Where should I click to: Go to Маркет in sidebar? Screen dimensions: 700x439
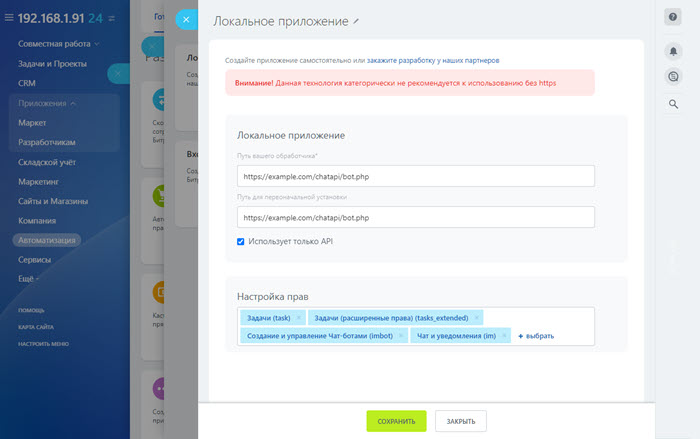click(x=32, y=123)
